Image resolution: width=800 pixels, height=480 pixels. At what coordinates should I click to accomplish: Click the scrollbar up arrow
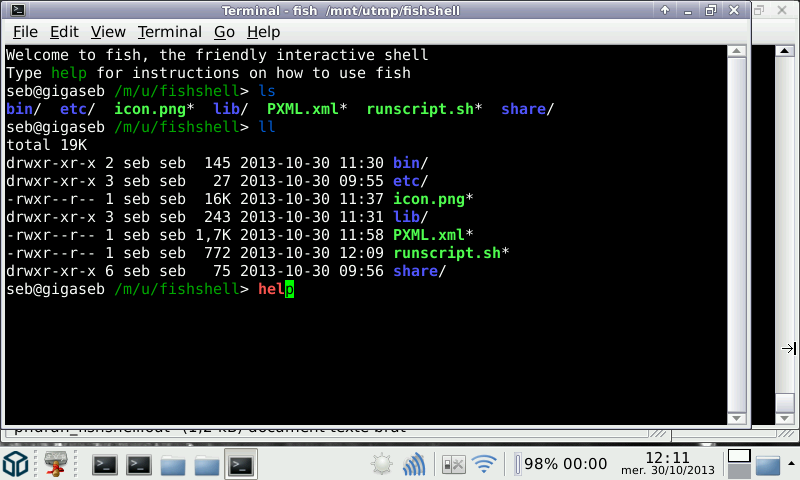tap(736, 52)
